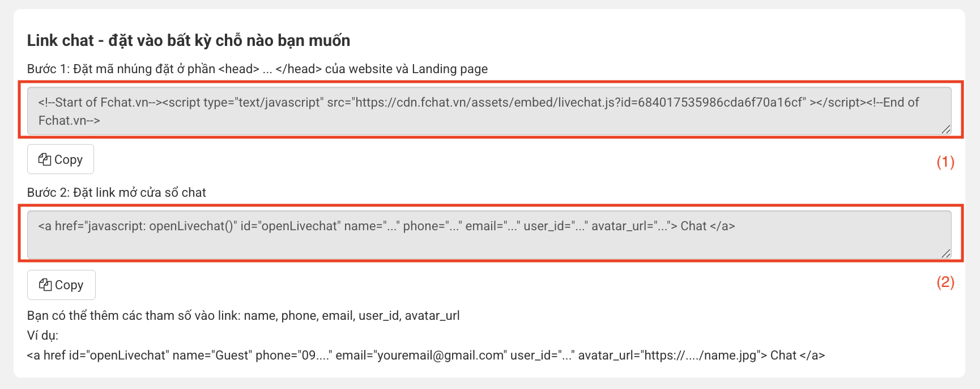The height and width of the screenshot is (389, 980).
Task: Focus the Fchat embed script text area
Action: (x=489, y=111)
